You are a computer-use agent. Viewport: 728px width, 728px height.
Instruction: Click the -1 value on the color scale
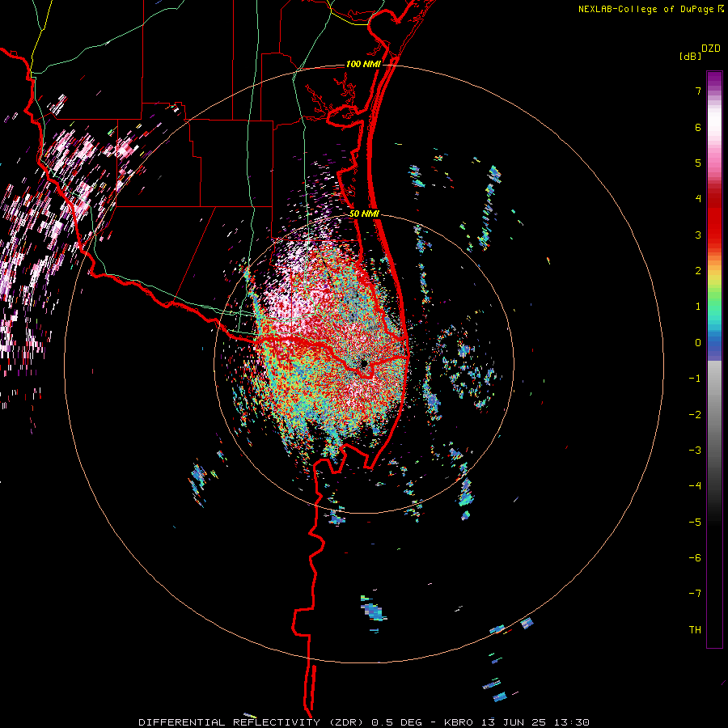coord(695,379)
